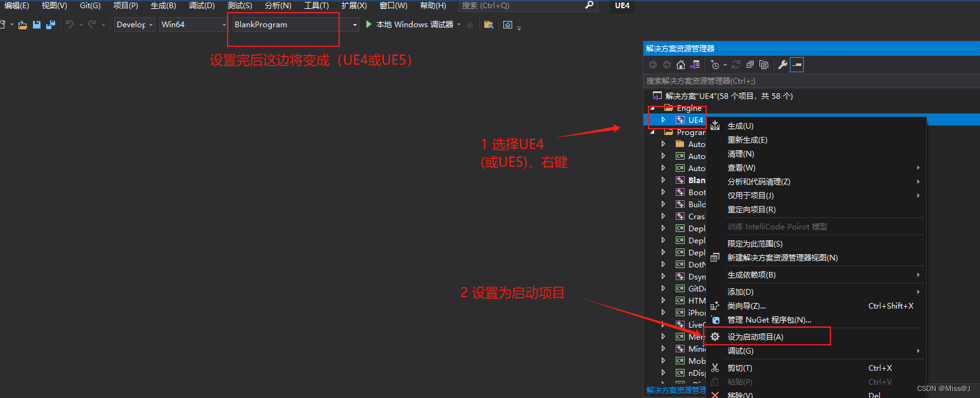The width and height of the screenshot is (980, 398).
Task: Click into the Solution Explorer search field
Action: tap(729, 81)
